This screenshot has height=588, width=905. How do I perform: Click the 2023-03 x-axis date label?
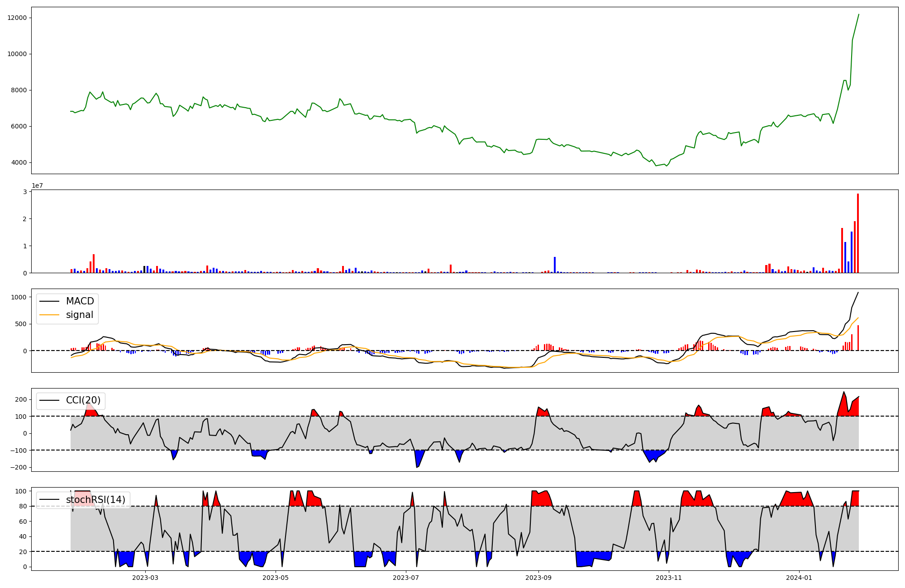145,578
